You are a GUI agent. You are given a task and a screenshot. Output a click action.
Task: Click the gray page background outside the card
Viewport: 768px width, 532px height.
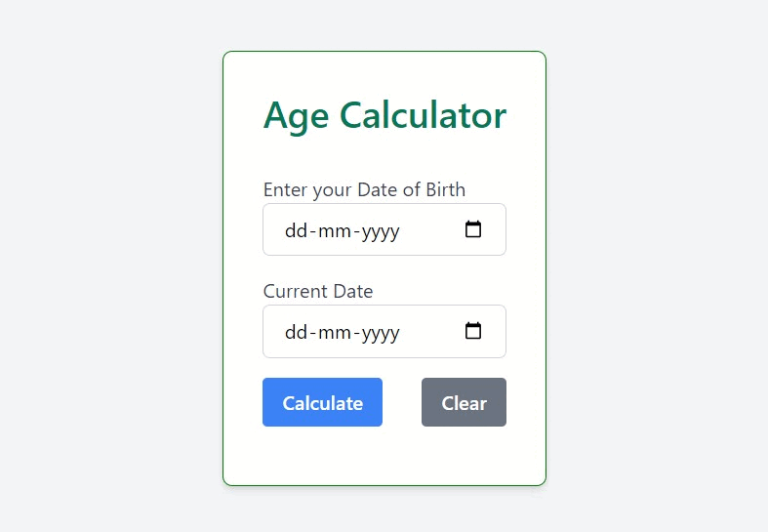coord(107,264)
